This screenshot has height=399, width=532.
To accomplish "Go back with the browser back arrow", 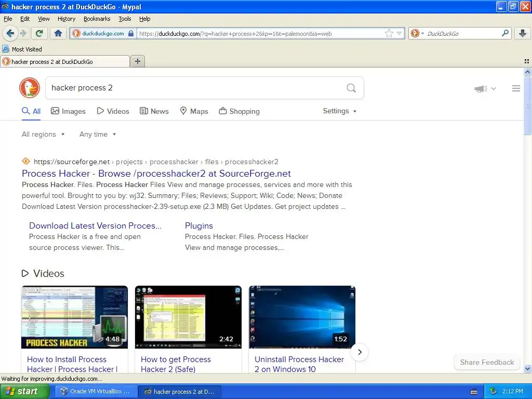I will [10, 33].
